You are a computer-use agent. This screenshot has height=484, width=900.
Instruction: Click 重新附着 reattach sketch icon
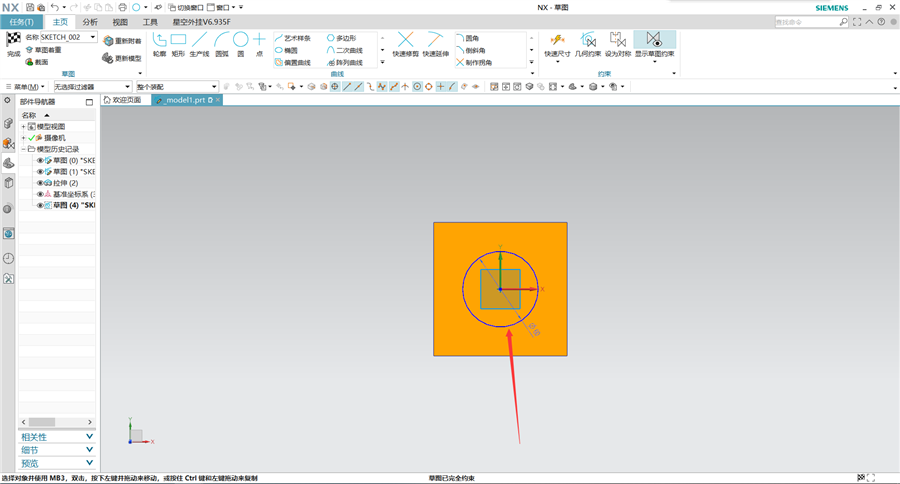[108, 41]
